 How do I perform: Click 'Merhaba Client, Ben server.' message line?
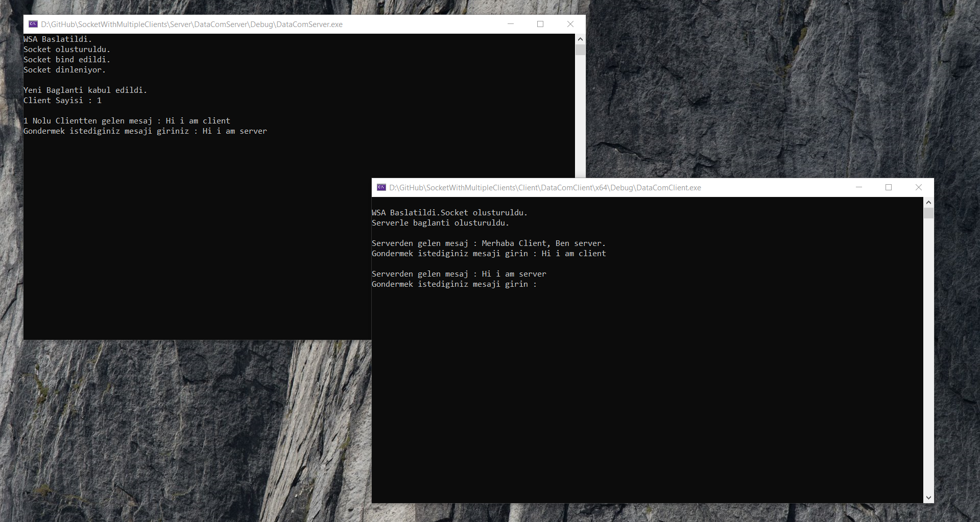(489, 243)
